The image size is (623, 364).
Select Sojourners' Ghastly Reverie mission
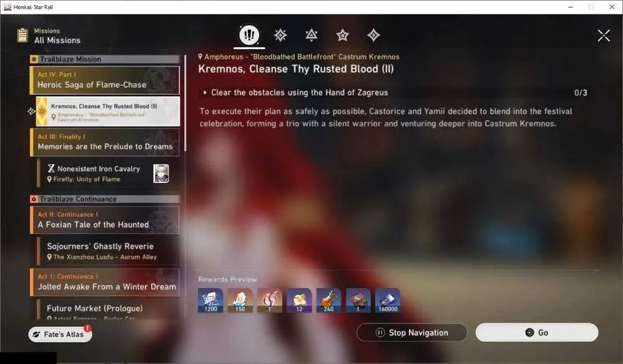[108, 251]
